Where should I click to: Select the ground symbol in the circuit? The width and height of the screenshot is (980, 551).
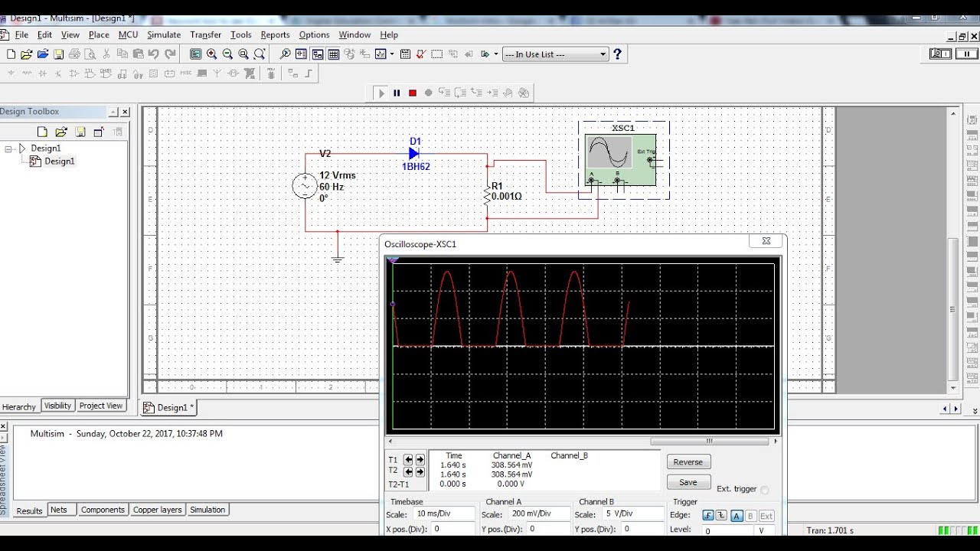click(x=338, y=259)
